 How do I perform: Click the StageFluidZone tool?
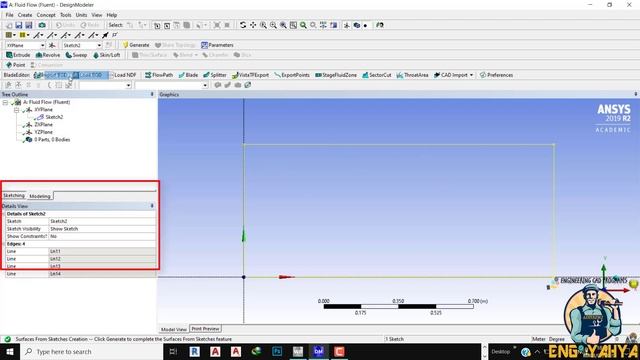[x=336, y=75]
